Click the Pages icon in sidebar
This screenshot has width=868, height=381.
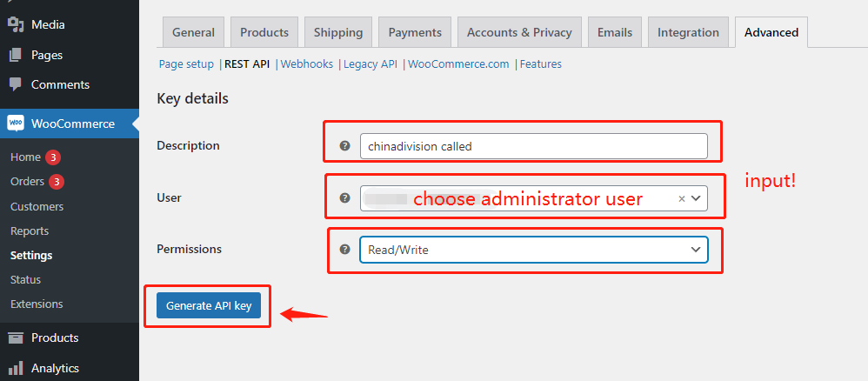(x=16, y=55)
